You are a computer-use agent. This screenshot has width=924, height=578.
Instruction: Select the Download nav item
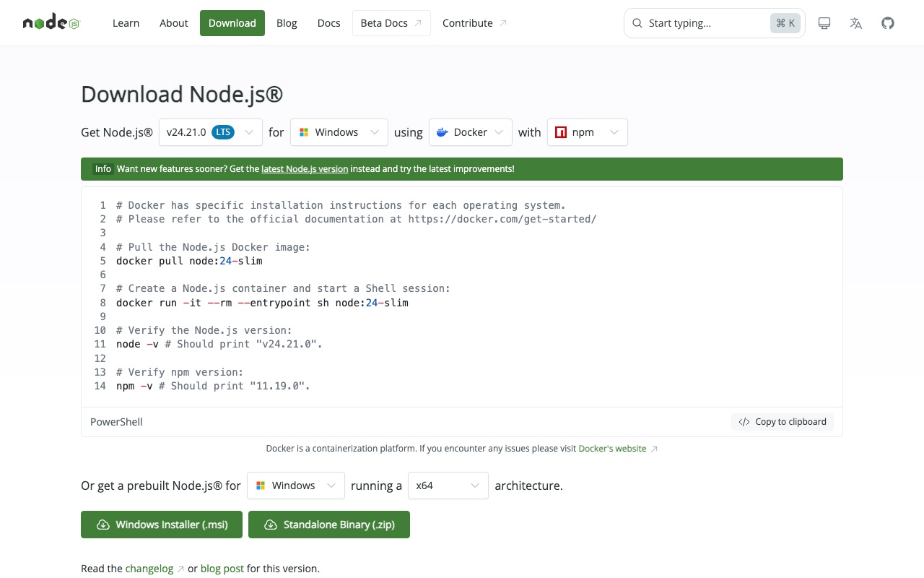pos(232,23)
